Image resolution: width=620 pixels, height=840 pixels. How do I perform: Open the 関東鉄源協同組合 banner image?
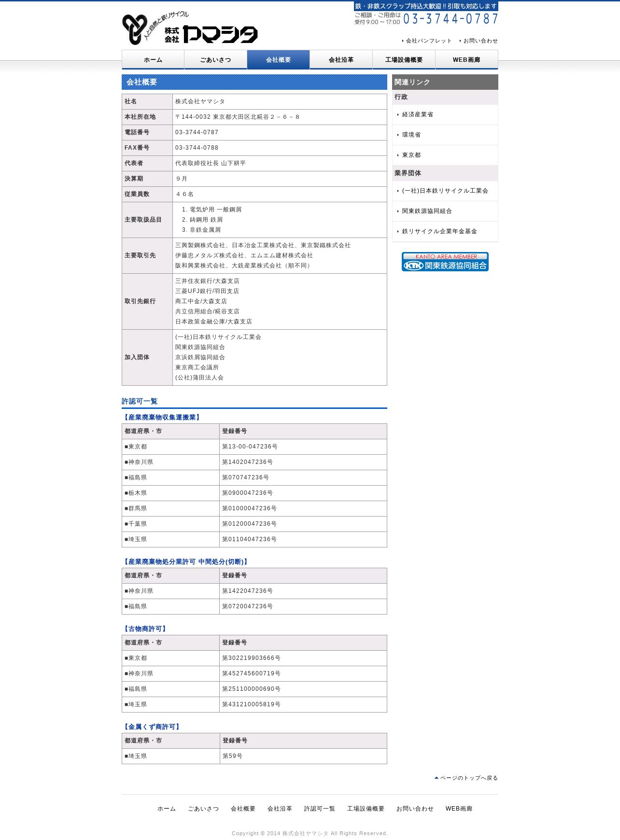[x=445, y=262]
